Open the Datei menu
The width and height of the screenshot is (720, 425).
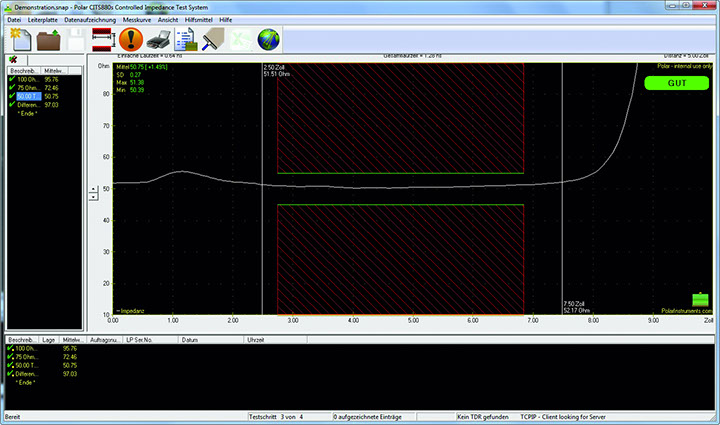(x=14, y=19)
